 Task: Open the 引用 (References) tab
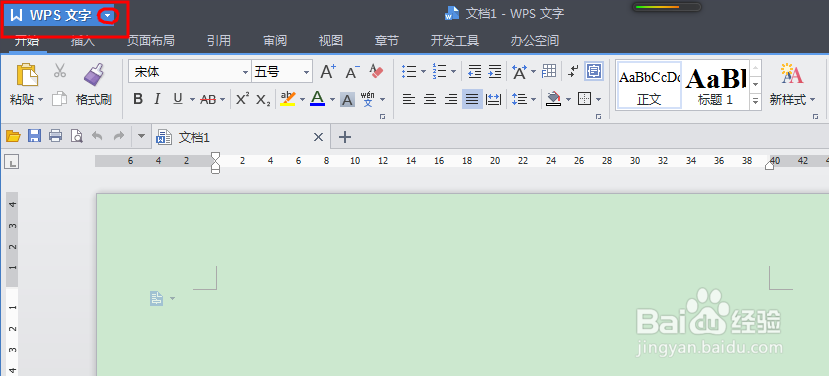(x=218, y=41)
